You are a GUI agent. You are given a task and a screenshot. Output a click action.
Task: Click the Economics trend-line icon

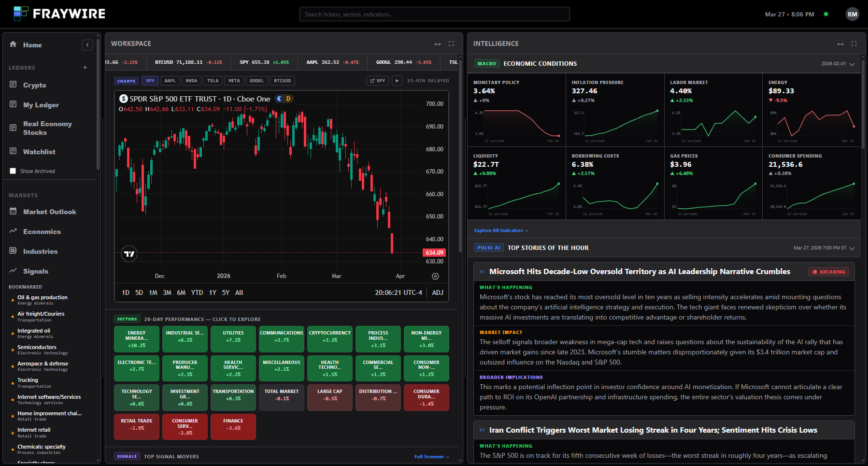pyautogui.click(x=13, y=231)
